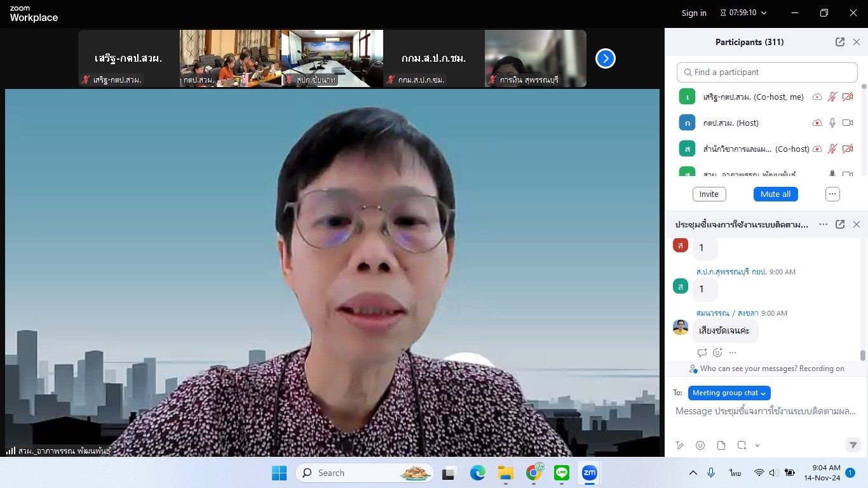Click recording cloud icon in Host row
The image size is (868, 488).
tap(817, 123)
